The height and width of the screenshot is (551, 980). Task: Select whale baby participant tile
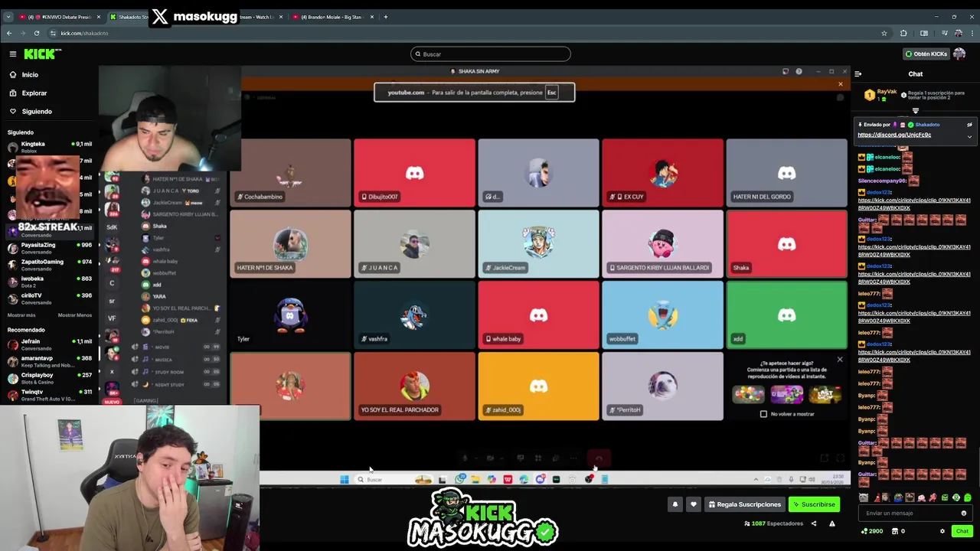coord(538,315)
